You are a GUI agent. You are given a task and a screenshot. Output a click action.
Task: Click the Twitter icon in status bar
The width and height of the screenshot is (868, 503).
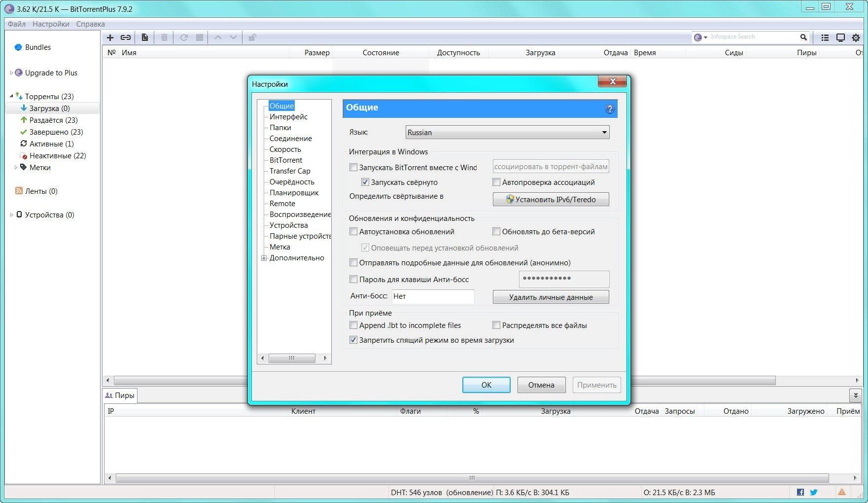(x=814, y=492)
